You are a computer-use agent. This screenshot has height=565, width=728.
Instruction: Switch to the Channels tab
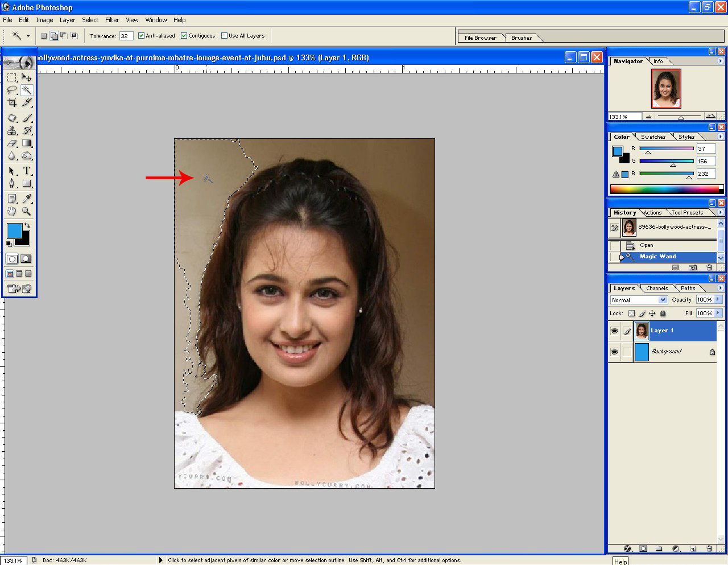[x=657, y=288]
